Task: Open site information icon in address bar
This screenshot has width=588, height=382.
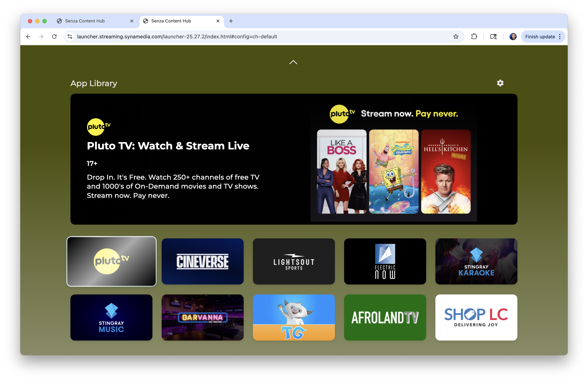Action: point(70,37)
